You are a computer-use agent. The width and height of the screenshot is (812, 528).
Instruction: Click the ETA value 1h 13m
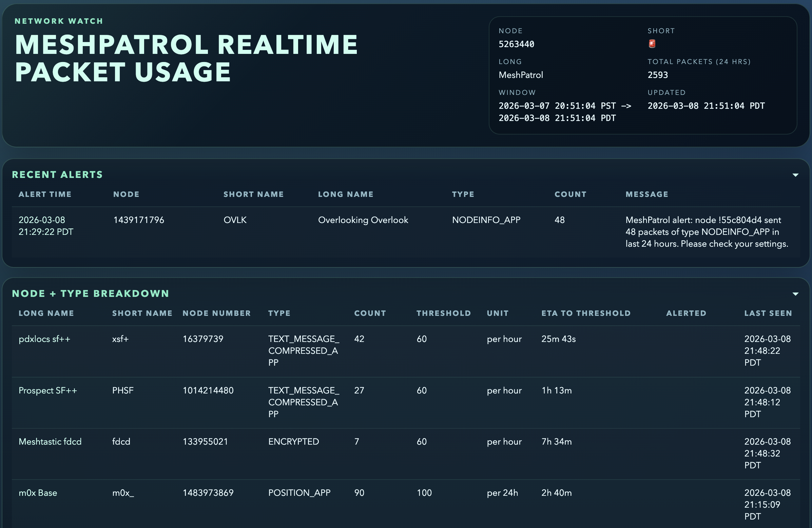click(557, 390)
